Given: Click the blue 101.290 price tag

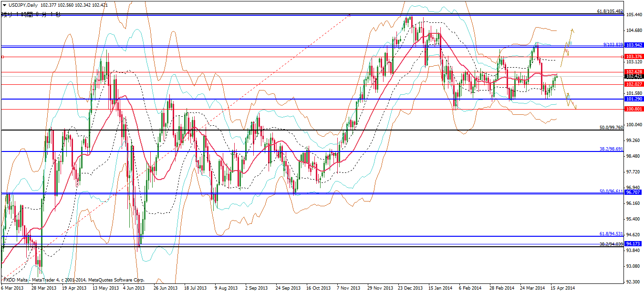Looking at the screenshot, I should (633, 99).
